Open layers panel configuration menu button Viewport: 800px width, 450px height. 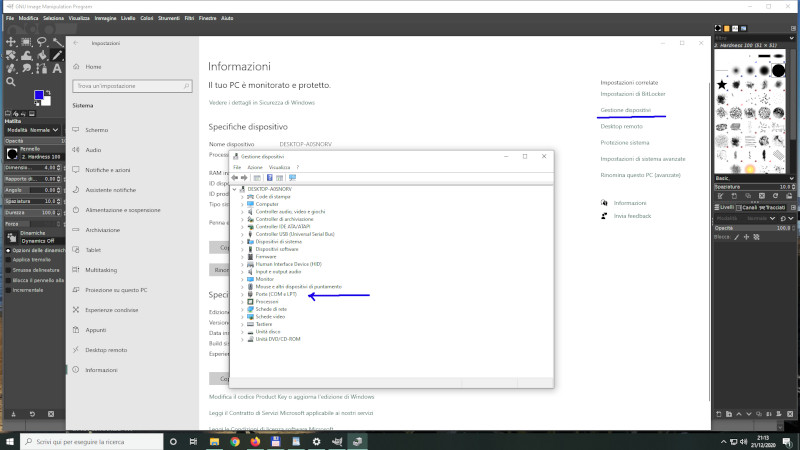pyautogui.click(x=793, y=208)
